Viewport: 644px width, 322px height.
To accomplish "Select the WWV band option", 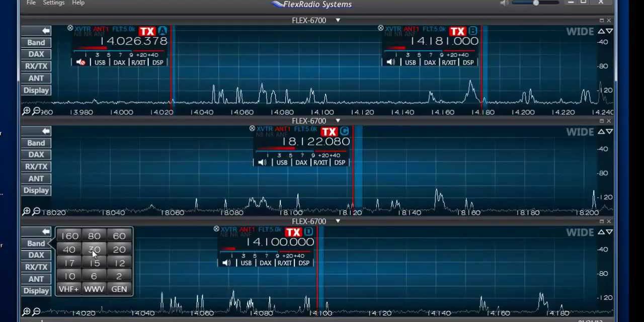I will (94, 289).
